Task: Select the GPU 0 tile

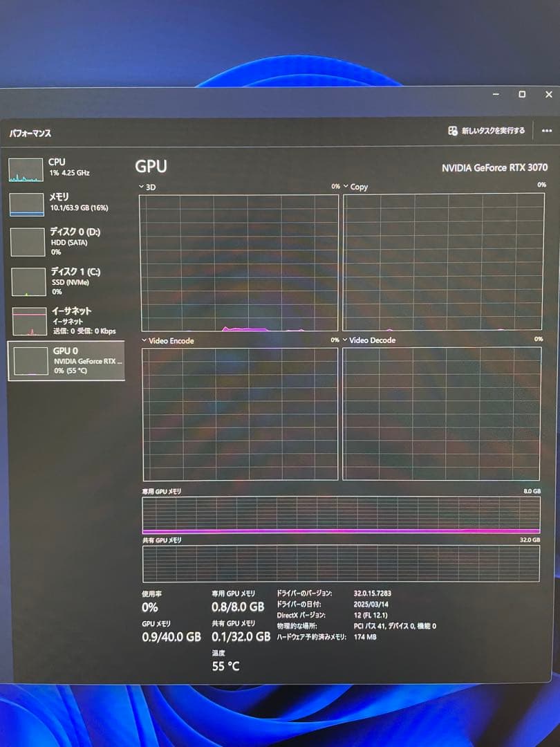Action: 62,360
